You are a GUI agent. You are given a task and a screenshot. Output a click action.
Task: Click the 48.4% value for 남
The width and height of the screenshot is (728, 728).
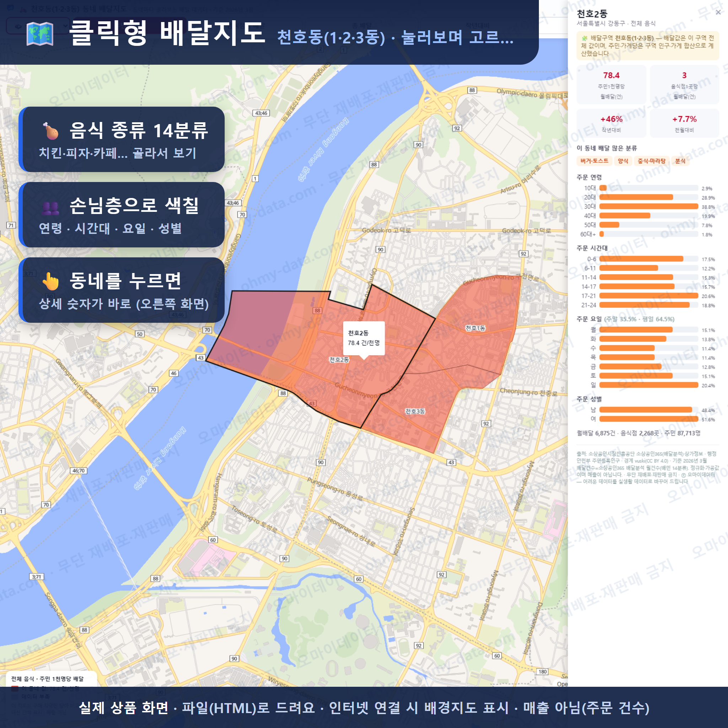[x=708, y=410]
